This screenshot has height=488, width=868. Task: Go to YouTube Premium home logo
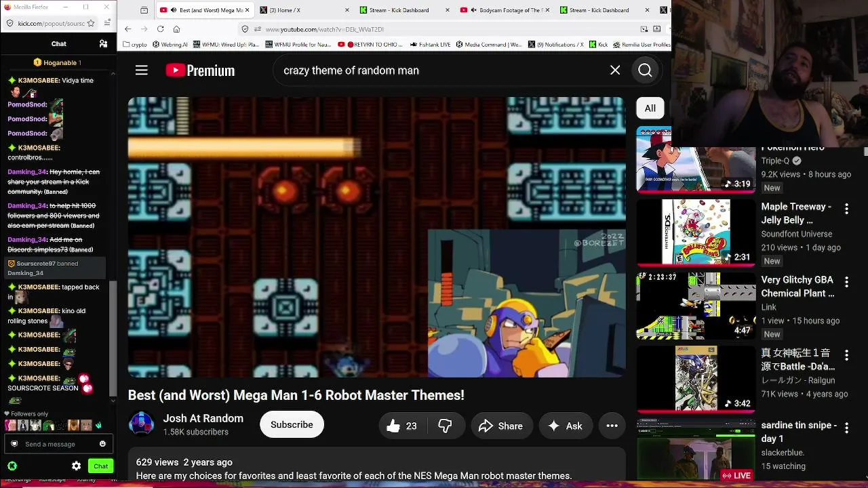tap(200, 70)
